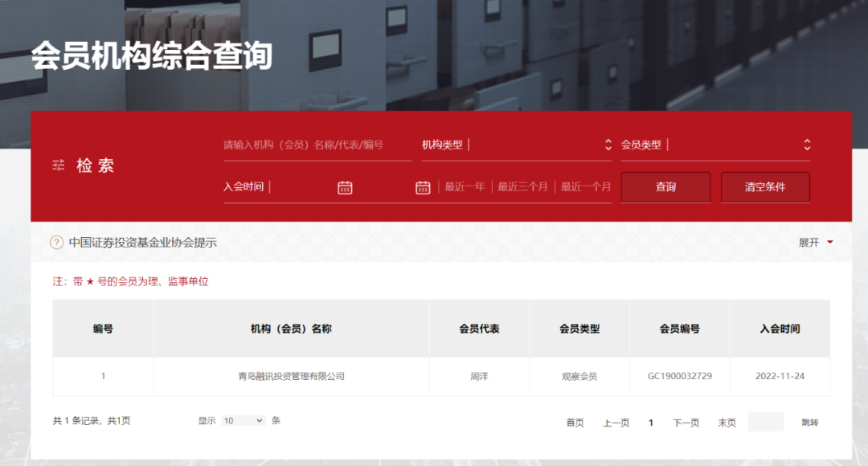Click the 清空条件 clear button
The height and width of the screenshot is (466, 868).
765,186
